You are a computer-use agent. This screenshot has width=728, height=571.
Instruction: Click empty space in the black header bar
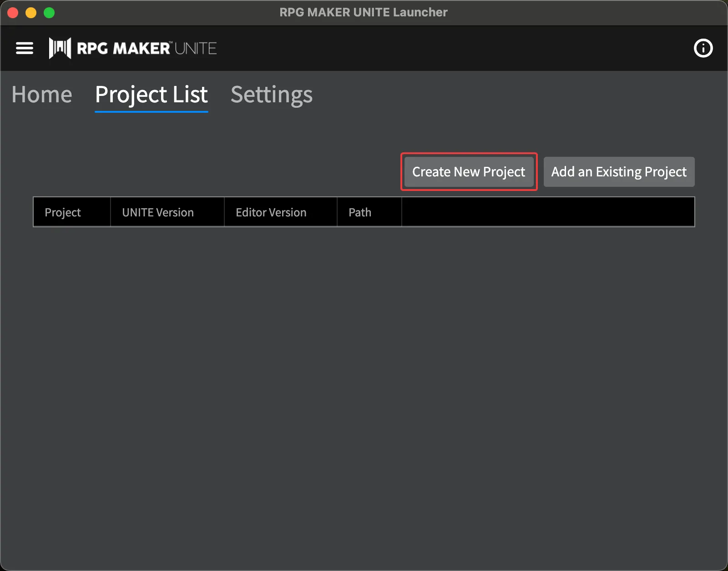tap(455, 48)
